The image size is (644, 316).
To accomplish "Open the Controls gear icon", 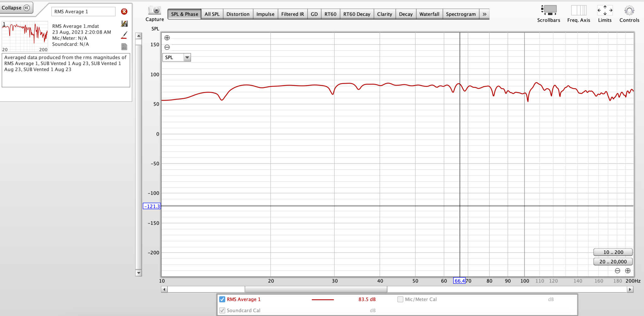I will (629, 10).
